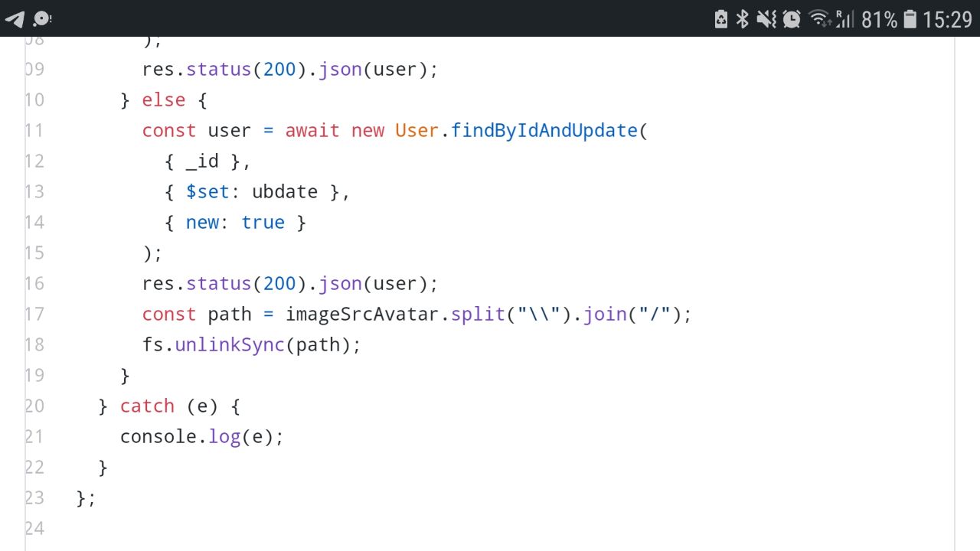The height and width of the screenshot is (551, 980).
Task: Click the "} else {" code line
Action: (x=164, y=100)
